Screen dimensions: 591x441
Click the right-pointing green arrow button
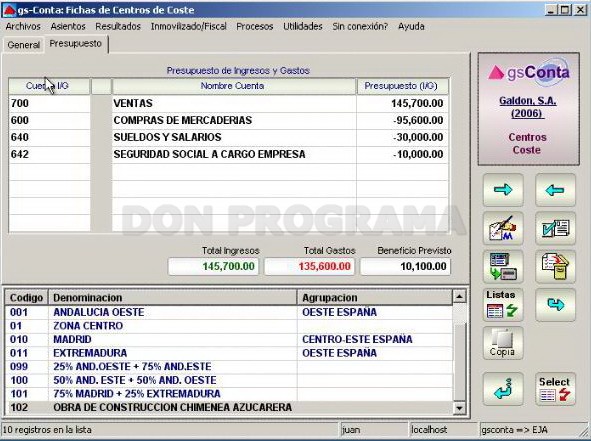(503, 190)
